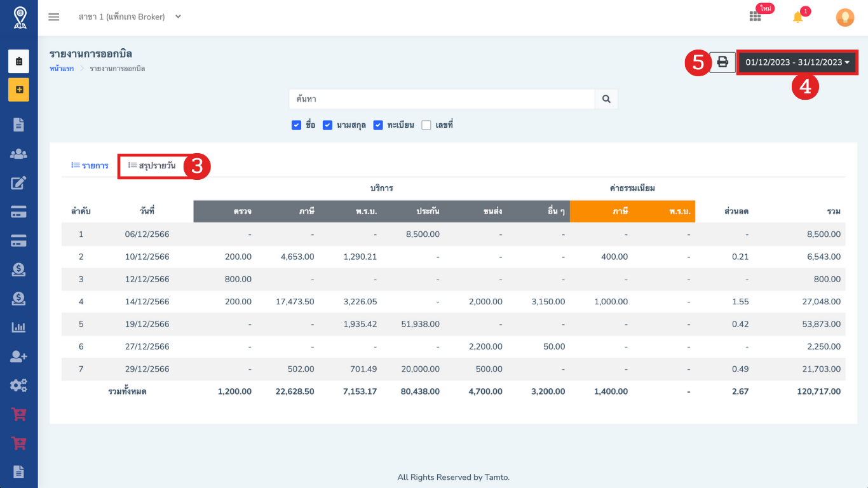
Task: Select the date cell 12/12/2566
Action: [147, 279]
